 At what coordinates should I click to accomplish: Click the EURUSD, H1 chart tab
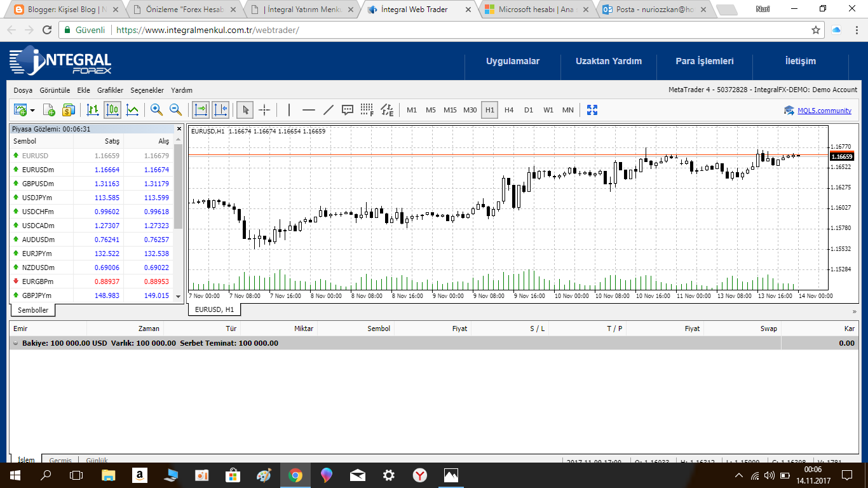tap(214, 309)
